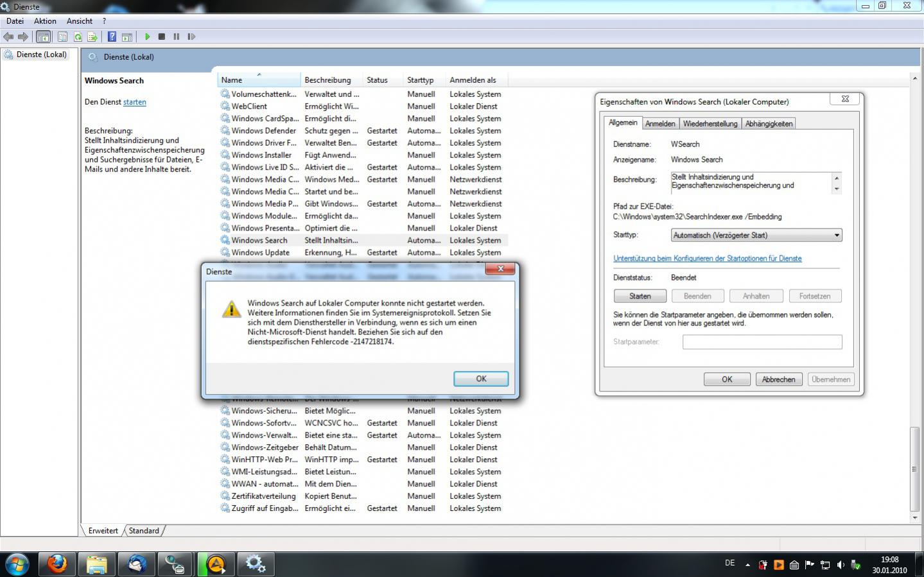The image size is (924, 577).
Task: Open Firefox from the taskbar
Action: [x=57, y=564]
